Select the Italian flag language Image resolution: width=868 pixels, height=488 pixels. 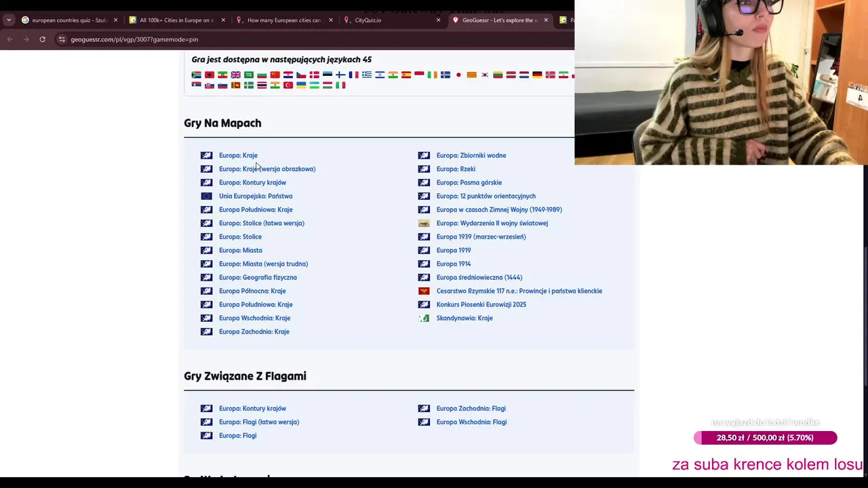click(x=340, y=85)
